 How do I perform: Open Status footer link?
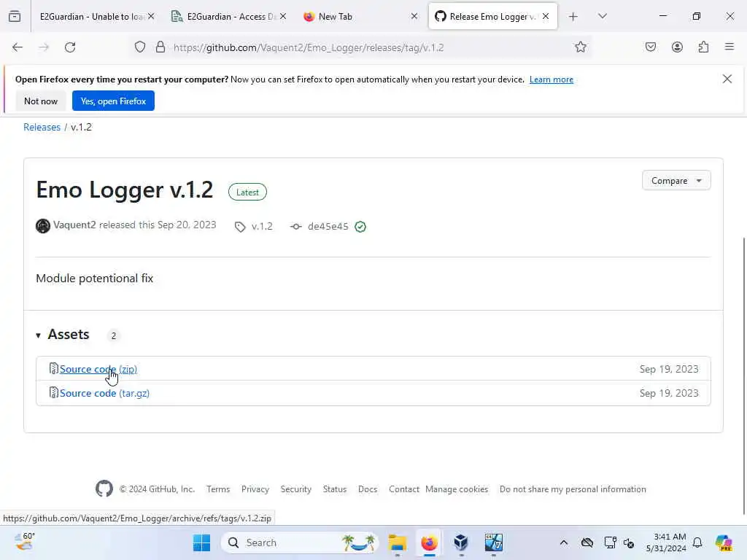point(335,489)
